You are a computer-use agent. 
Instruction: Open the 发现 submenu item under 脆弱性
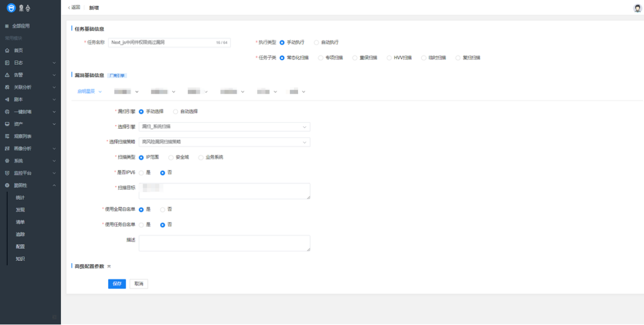pos(20,210)
